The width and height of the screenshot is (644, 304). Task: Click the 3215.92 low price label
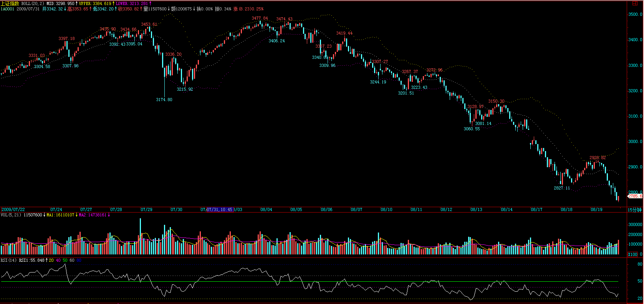pyautogui.click(x=185, y=89)
